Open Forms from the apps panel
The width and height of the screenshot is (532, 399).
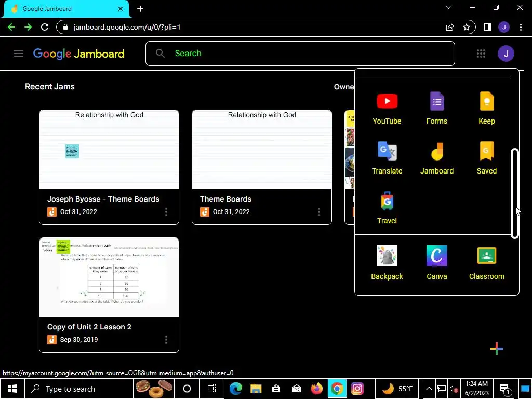(436, 109)
